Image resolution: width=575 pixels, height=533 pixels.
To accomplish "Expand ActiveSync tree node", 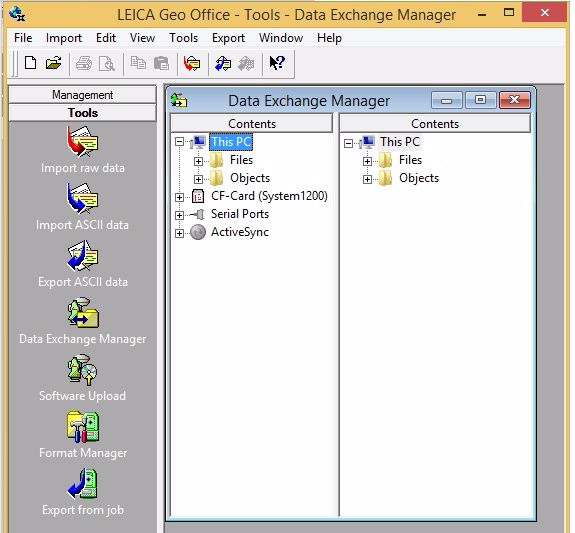I will [x=179, y=233].
